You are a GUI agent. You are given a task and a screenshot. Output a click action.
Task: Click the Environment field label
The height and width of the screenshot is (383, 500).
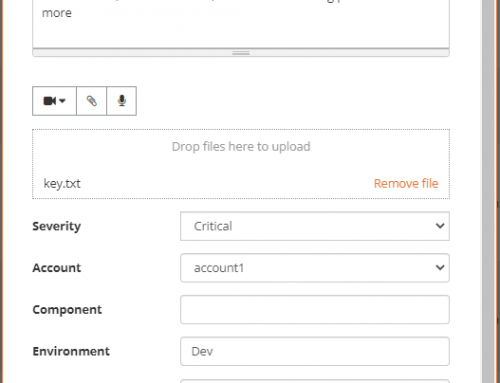(71, 351)
